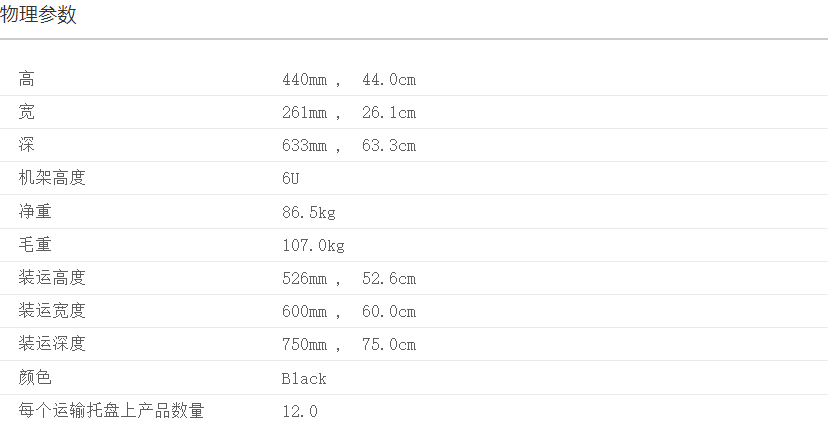Select the 86.5kg net weight value
This screenshot has width=832, height=422.
(x=309, y=212)
